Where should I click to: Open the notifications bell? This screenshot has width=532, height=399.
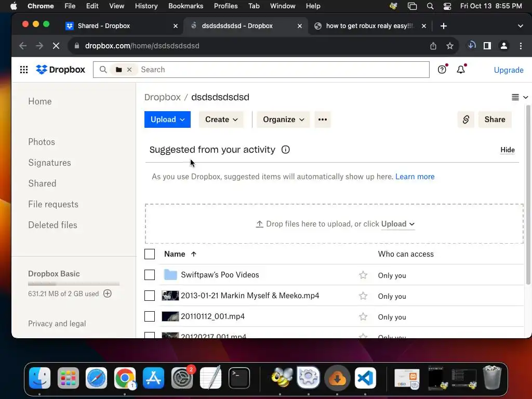(461, 70)
